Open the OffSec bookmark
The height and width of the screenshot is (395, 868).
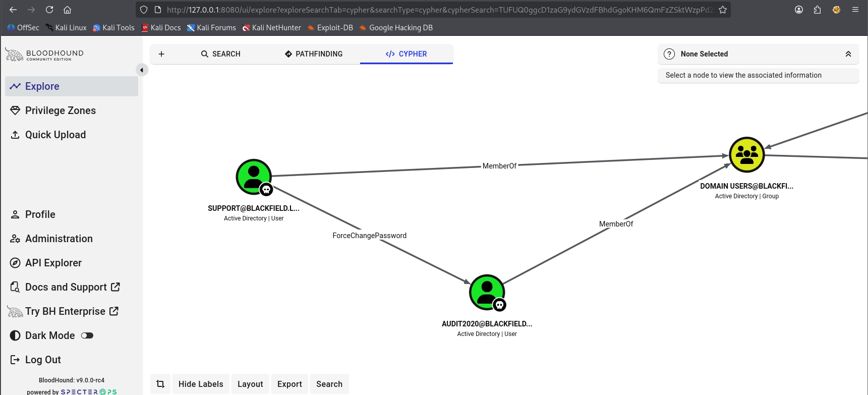point(23,28)
